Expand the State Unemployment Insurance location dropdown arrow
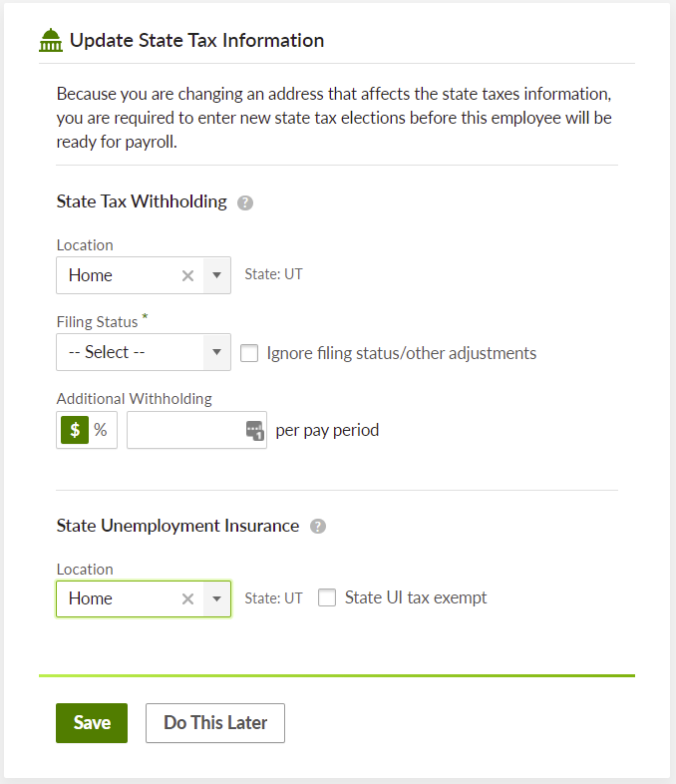 217,599
